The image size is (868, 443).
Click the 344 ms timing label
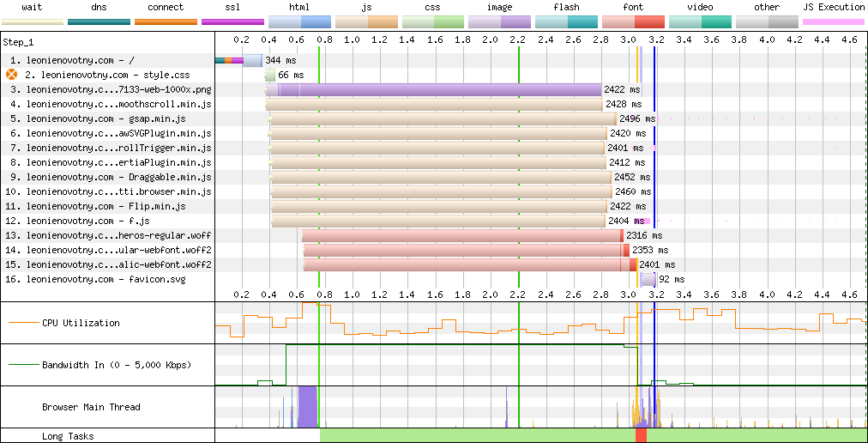[281, 60]
